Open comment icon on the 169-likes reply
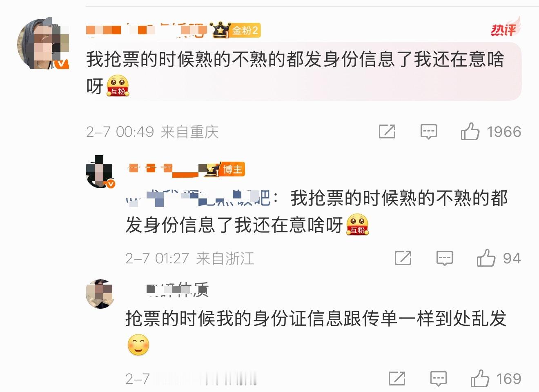 pos(439,379)
